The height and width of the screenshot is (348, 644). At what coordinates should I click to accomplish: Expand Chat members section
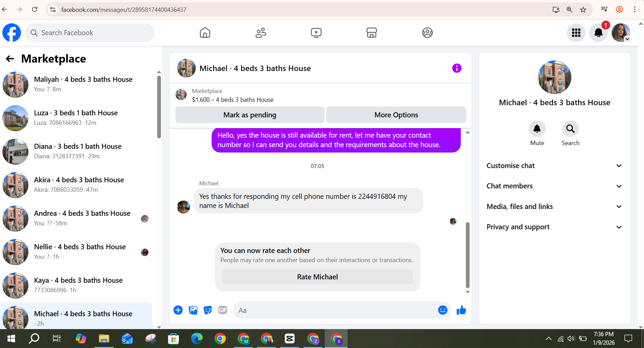[x=554, y=186]
